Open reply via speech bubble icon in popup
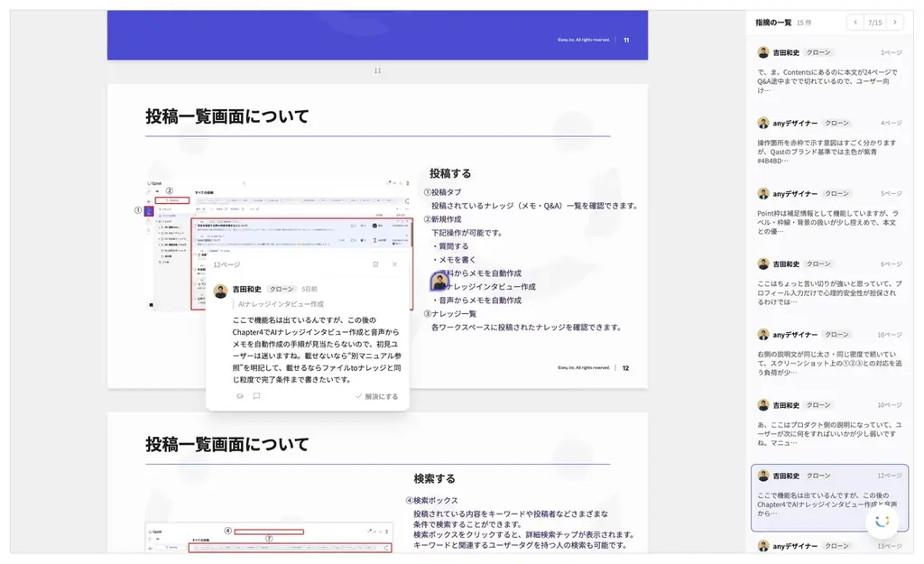Screen dimensions: 924x564 (256, 396)
